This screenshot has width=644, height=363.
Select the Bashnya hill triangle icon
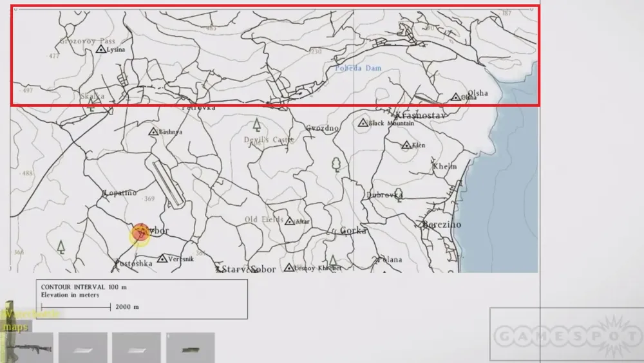[153, 132]
